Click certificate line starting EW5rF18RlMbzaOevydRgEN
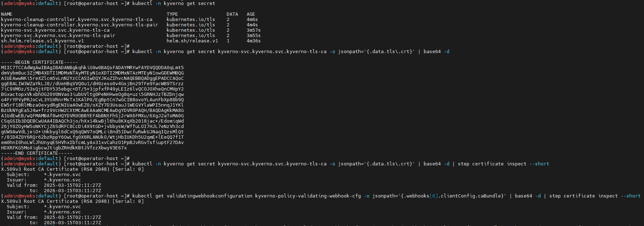The image size is (644, 226). point(92,105)
